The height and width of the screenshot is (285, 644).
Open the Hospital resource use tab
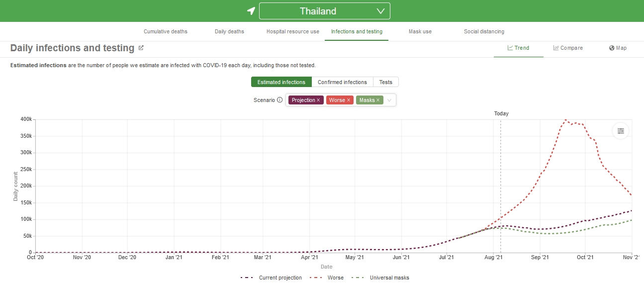(293, 31)
